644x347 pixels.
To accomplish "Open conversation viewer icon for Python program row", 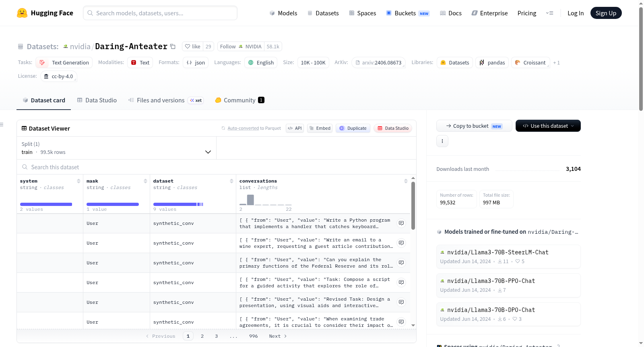I will pos(401,223).
